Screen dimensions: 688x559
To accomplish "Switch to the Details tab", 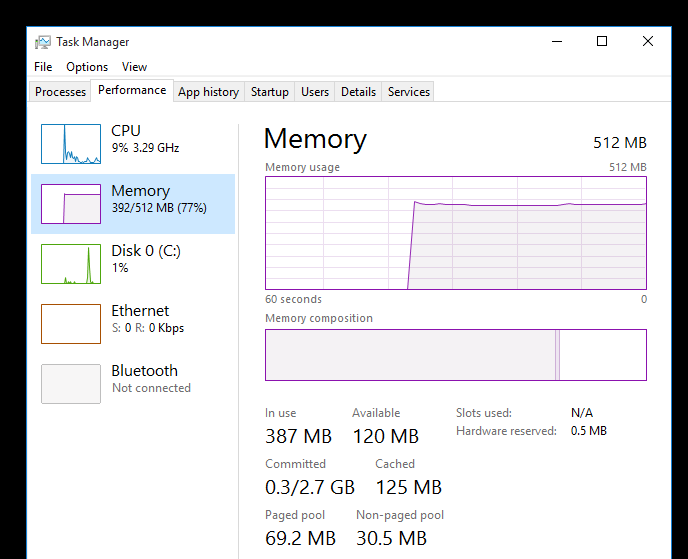I will coord(358,92).
